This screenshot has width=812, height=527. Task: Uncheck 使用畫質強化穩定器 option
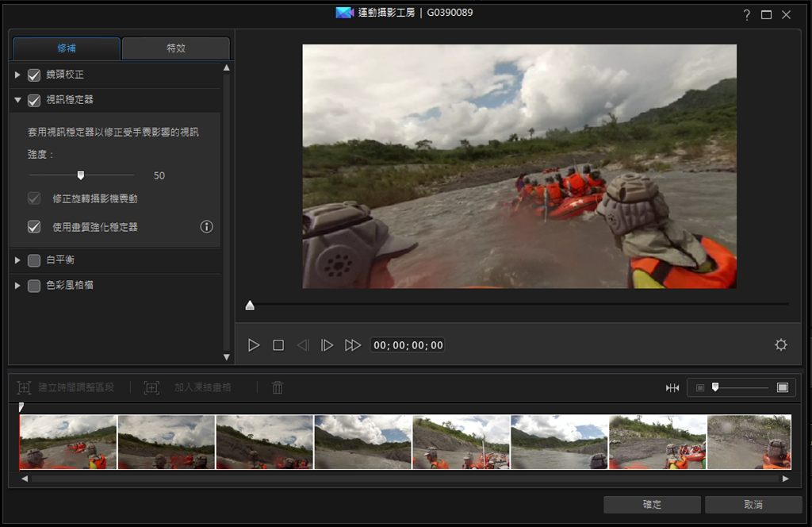[34, 227]
